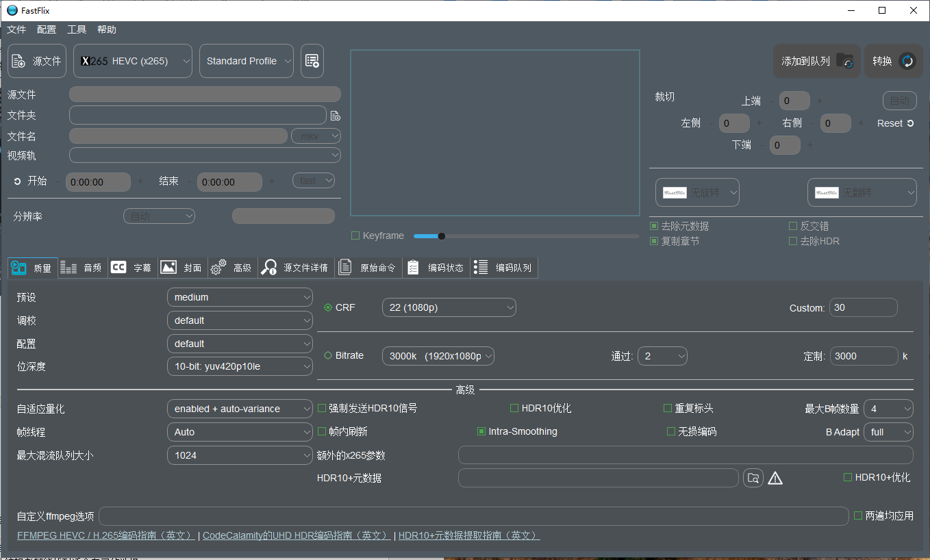930x560 pixels.
Task: Uncheck 去除元数据 option
Action: 654,226
